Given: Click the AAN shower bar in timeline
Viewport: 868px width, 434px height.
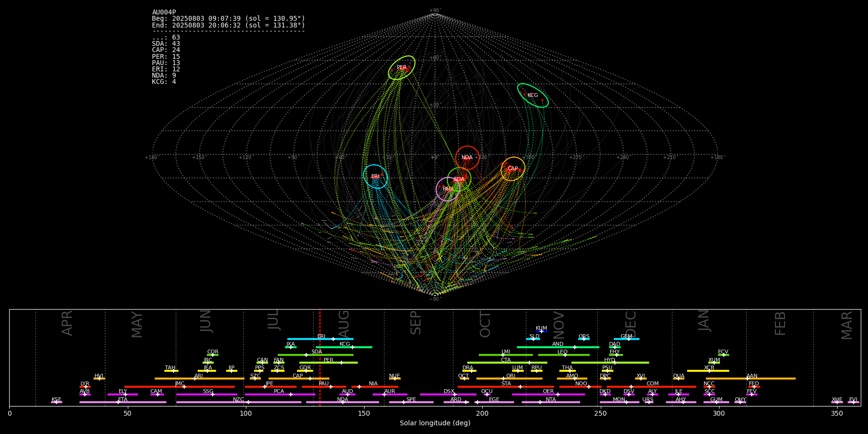Looking at the screenshot, I should point(751,379).
